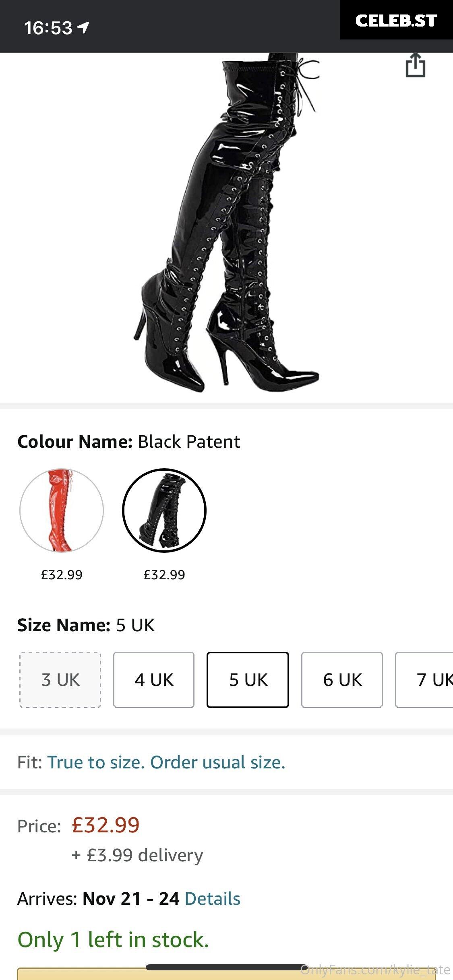This screenshot has height=980, width=453.
Task: Open the 'True to size. Order usual size.' link
Action: (166, 762)
